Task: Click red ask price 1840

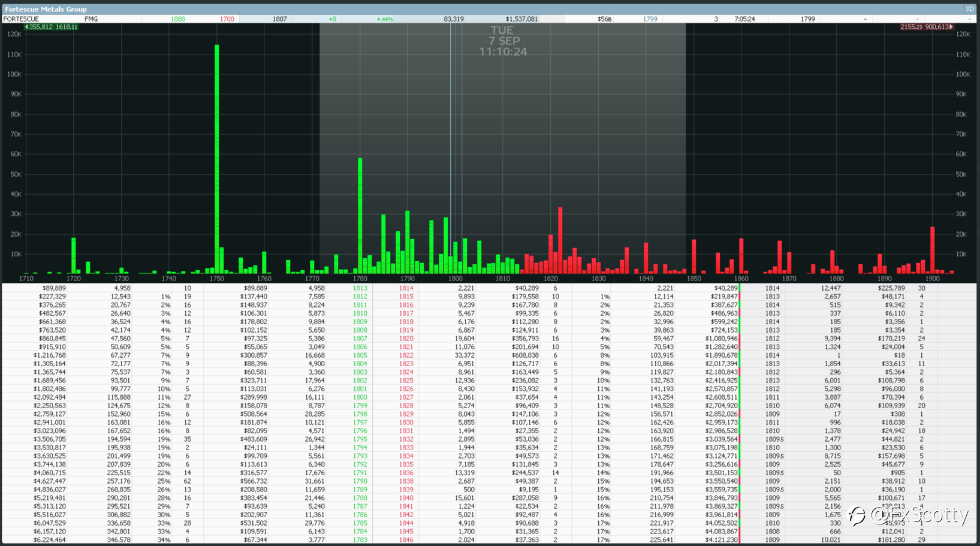Action: pos(406,498)
